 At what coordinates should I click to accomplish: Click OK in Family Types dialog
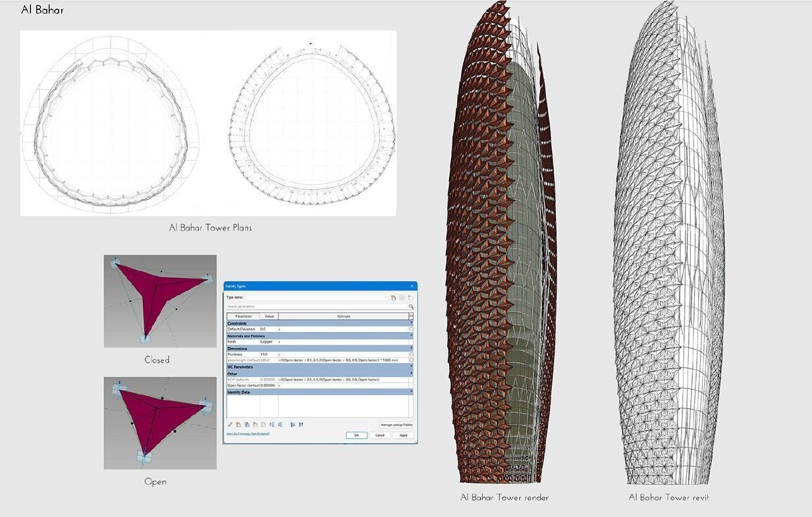pyautogui.click(x=356, y=435)
